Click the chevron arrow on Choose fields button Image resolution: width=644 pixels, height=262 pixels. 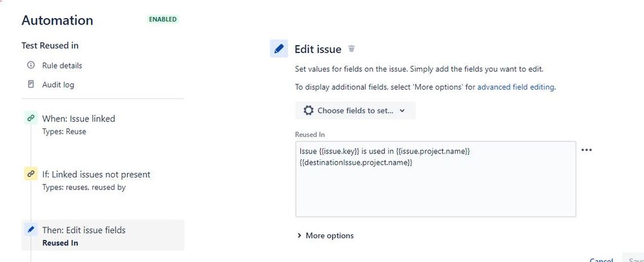pyautogui.click(x=402, y=110)
